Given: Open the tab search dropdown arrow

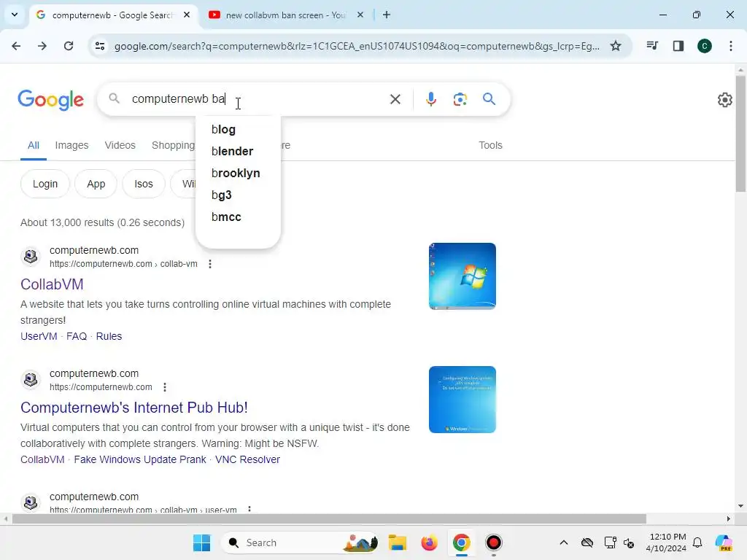Looking at the screenshot, I should pyautogui.click(x=15, y=15).
